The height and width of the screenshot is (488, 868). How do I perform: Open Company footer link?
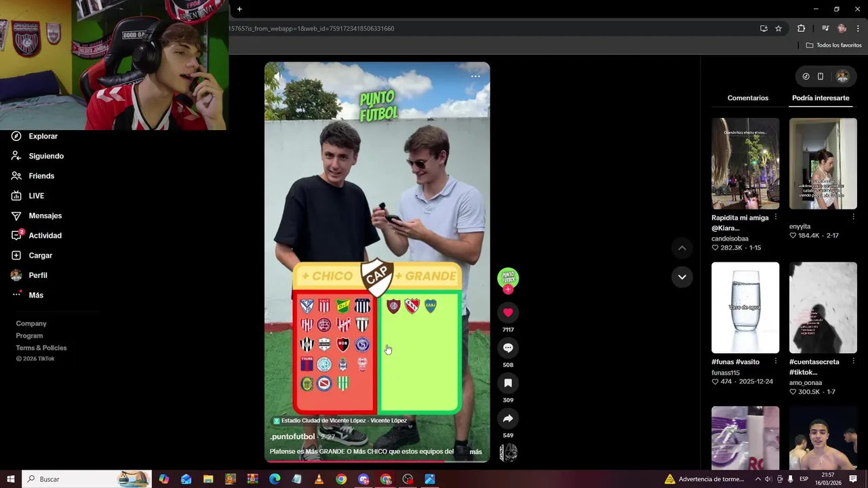(x=31, y=324)
